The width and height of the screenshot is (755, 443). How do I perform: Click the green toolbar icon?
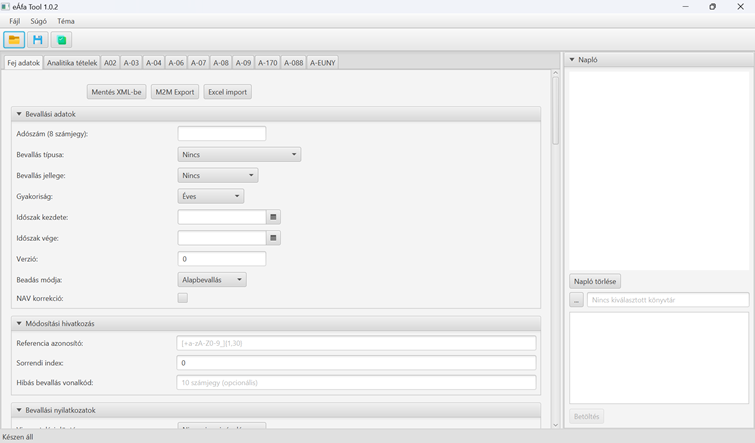[x=62, y=40]
